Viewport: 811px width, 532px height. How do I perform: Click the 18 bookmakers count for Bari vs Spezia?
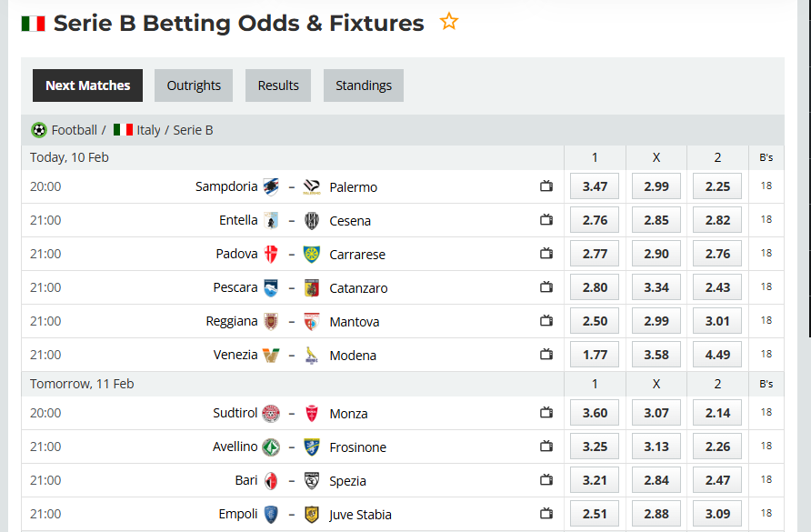pos(766,479)
